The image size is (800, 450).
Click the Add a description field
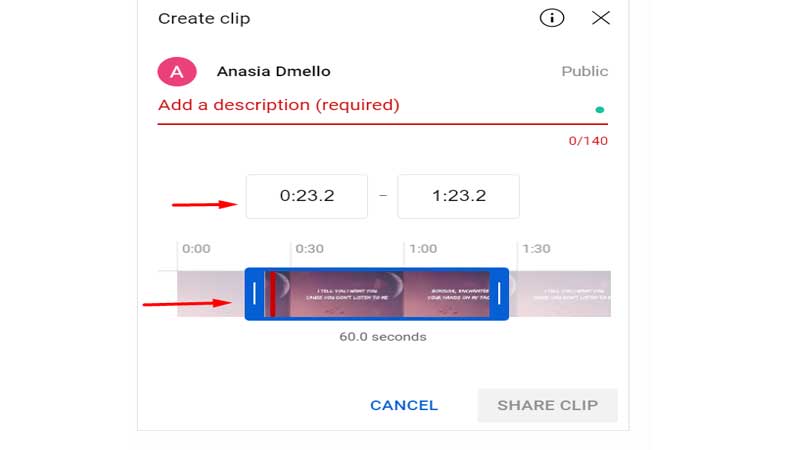(383, 106)
